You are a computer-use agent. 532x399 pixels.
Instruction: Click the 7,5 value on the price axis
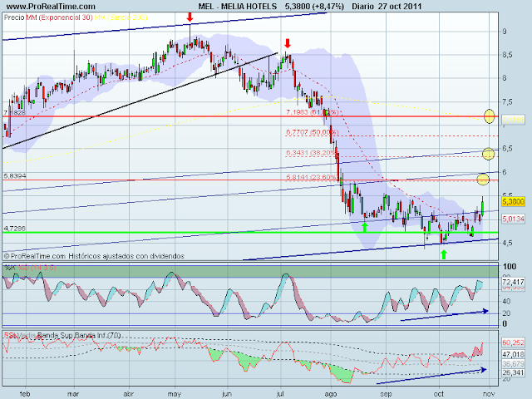[507, 101]
